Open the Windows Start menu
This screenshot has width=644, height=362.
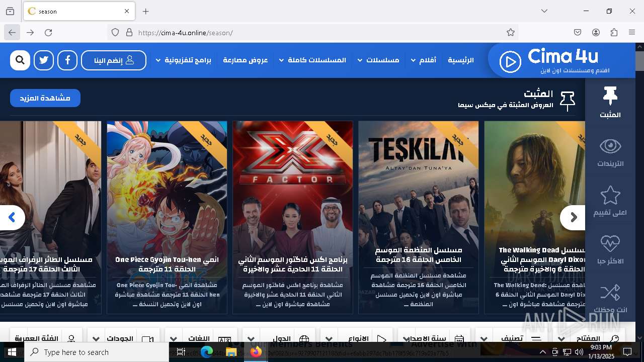click(x=12, y=352)
